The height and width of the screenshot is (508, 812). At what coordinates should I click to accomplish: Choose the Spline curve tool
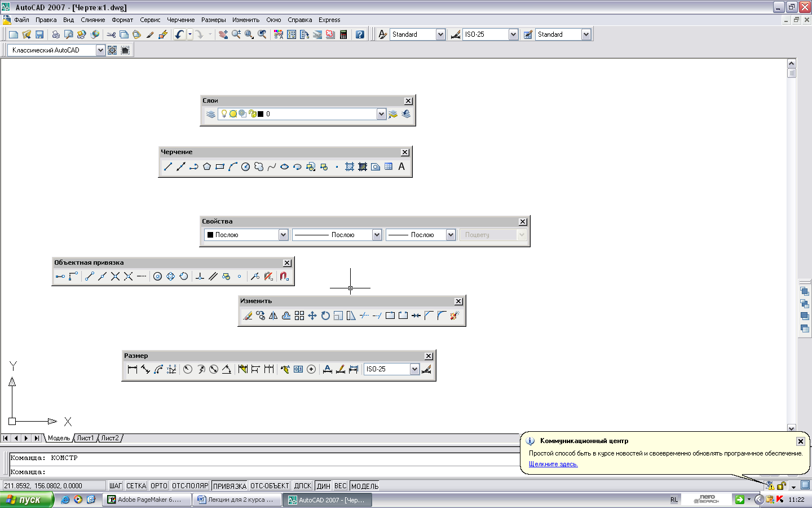click(271, 167)
